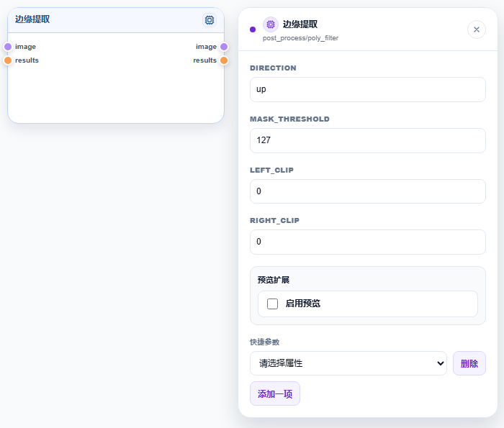Open the 请选择属性 dropdown
This screenshot has width=504, height=428.
(x=348, y=363)
